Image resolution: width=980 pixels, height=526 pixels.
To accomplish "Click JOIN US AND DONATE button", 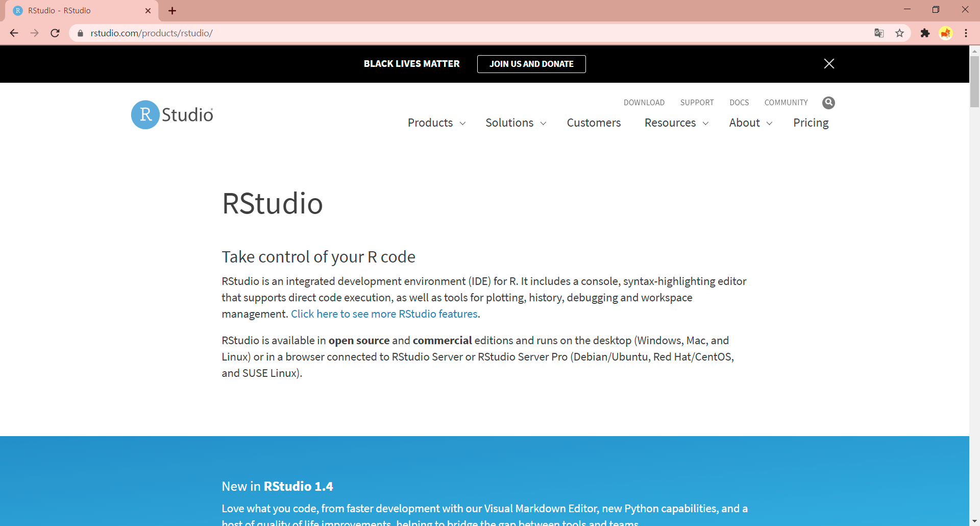I will [531, 64].
